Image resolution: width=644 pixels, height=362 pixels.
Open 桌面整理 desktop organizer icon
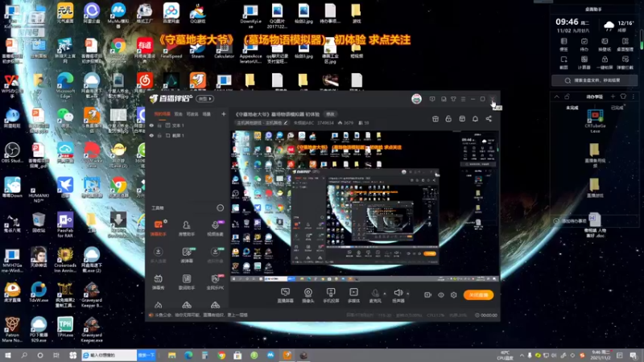pyautogui.click(x=625, y=44)
